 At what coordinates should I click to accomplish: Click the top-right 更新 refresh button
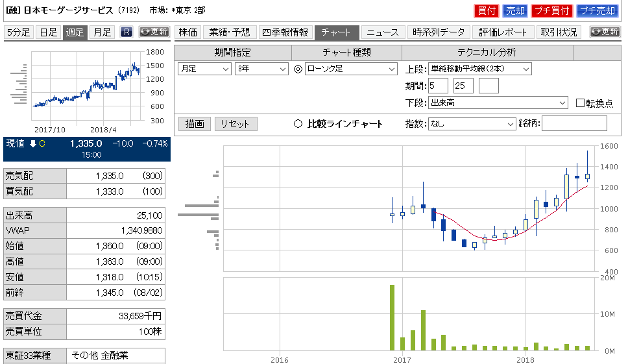coord(605,32)
